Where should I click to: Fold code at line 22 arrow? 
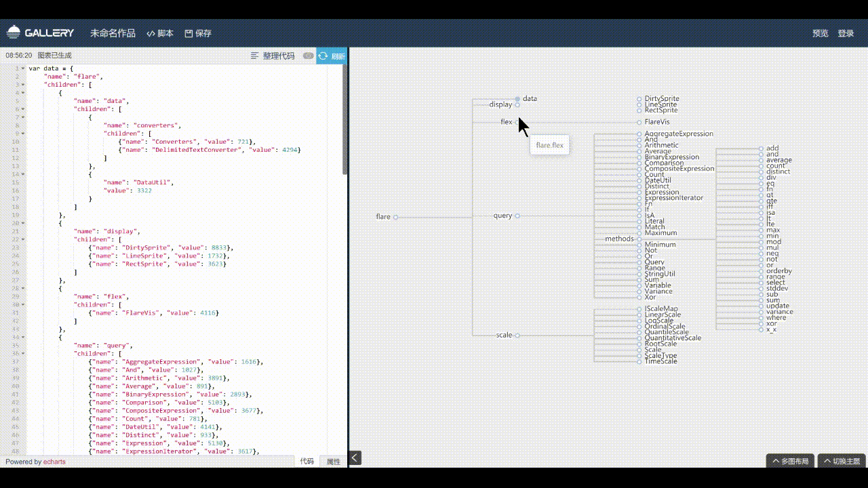click(x=23, y=239)
